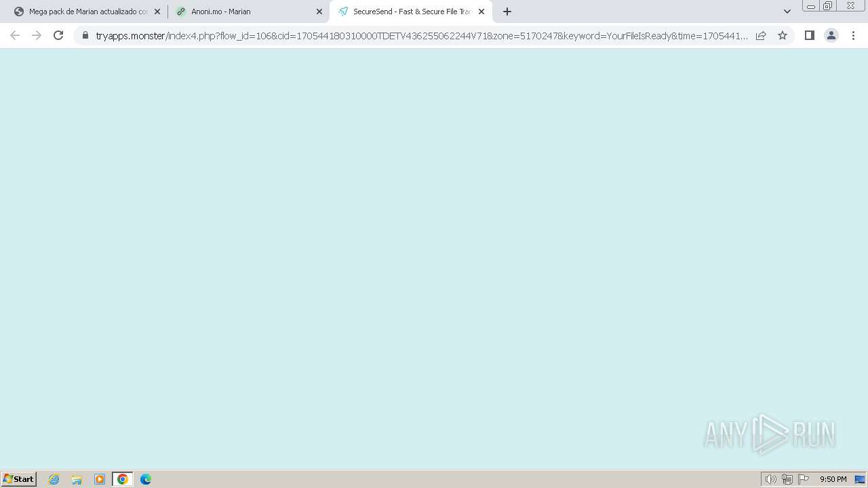This screenshot has height=488, width=868.
Task: Launch Internet Explorer from taskbar
Action: 54,479
